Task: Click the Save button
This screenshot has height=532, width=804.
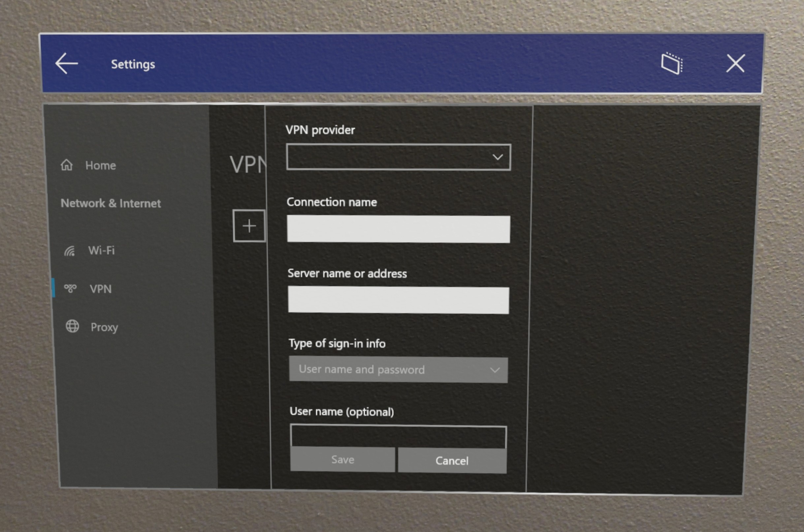Action: pyautogui.click(x=342, y=460)
